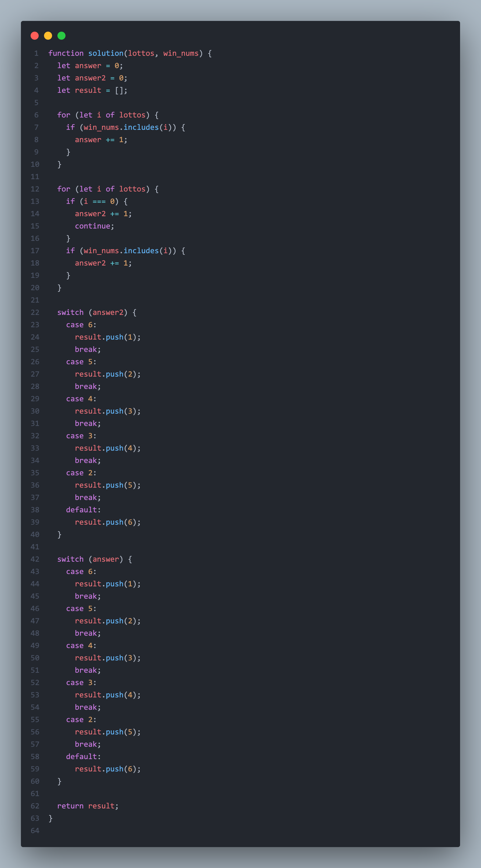
Task: Click the "answer += 1;" statement
Action: point(101,139)
